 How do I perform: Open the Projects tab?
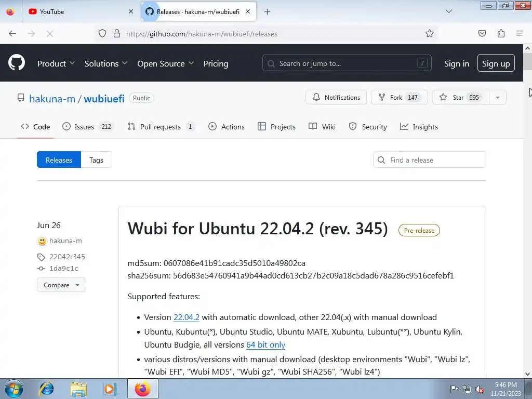point(276,127)
